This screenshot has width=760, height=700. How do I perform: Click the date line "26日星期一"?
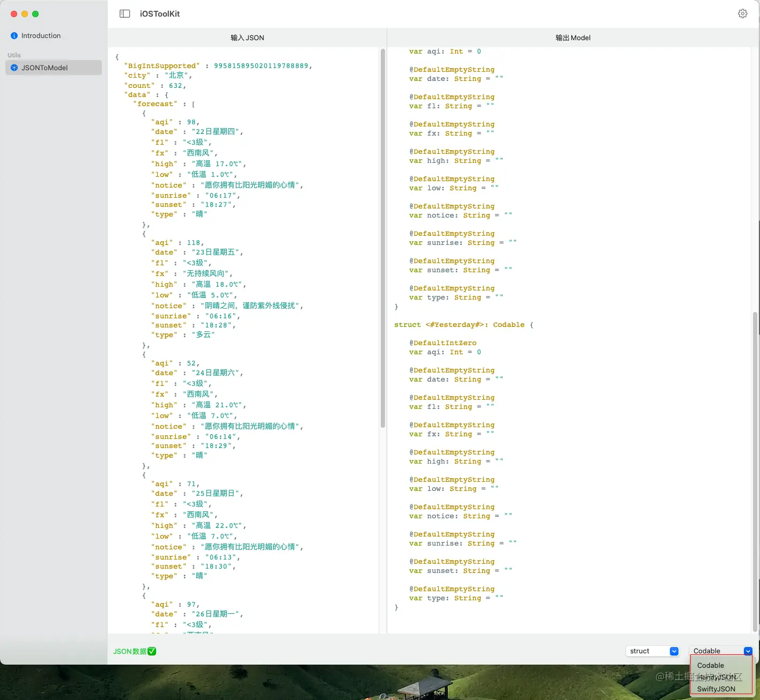[197, 614]
